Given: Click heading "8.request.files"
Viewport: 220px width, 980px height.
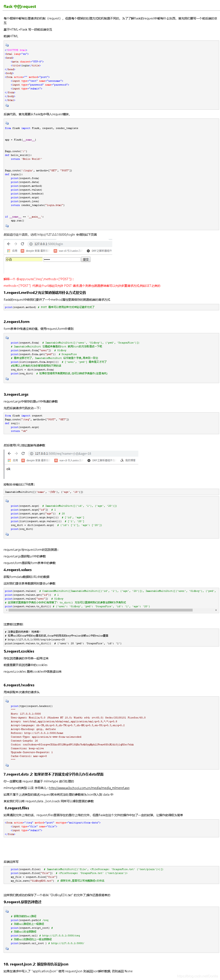Looking at the screenshot, I should tap(17, 808).
